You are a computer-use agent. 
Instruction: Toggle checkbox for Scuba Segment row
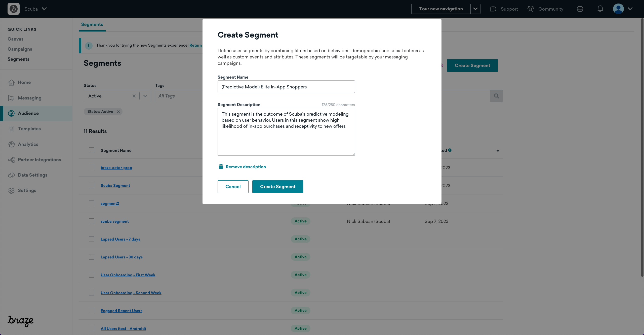coord(91,185)
